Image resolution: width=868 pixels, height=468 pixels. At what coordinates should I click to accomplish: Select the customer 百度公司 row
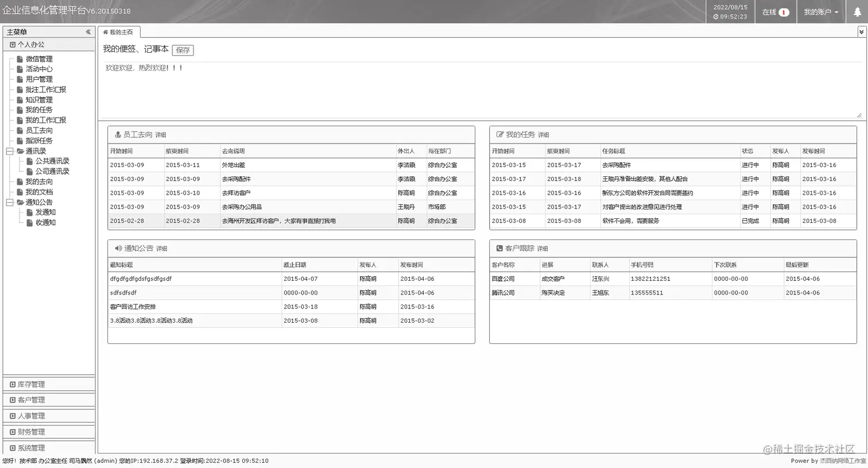pyautogui.click(x=673, y=279)
